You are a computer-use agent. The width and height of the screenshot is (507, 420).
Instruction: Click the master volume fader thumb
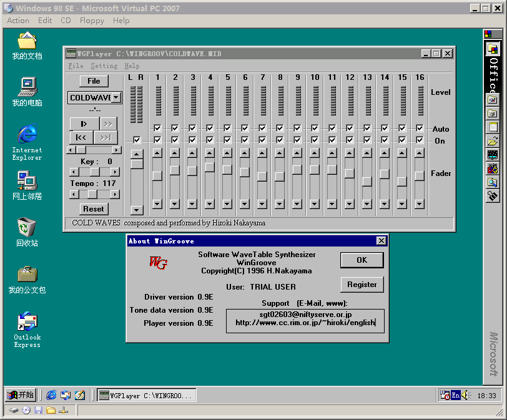[137, 164]
